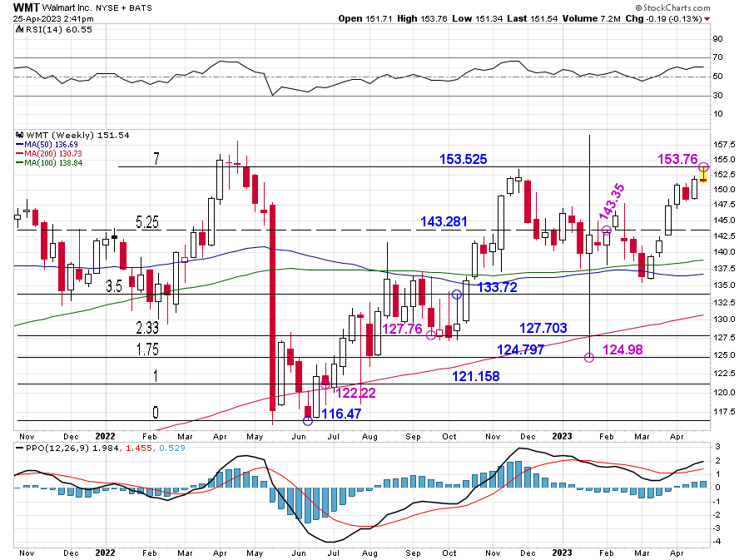Click the 90 value on RSI axis
This screenshot has width=749, height=560.
tap(717, 38)
